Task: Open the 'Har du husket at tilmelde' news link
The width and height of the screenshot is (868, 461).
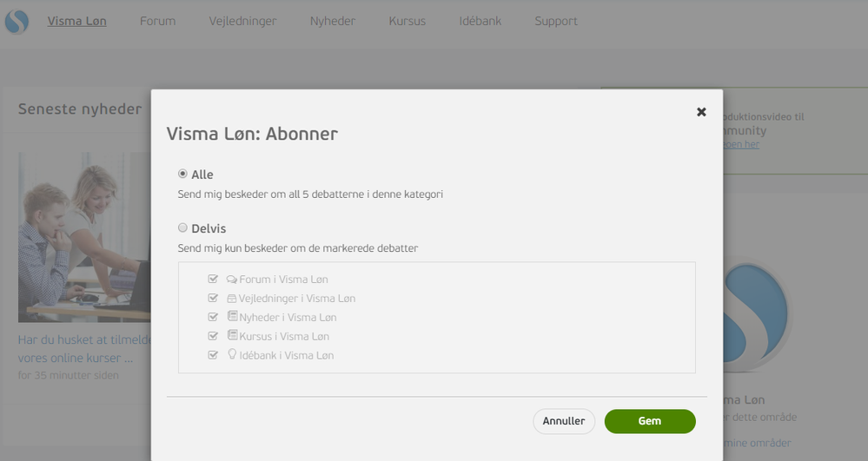Action: click(x=84, y=349)
